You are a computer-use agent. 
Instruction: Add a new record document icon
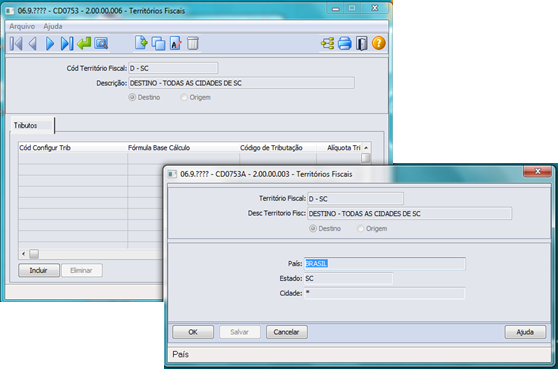pos(141,43)
